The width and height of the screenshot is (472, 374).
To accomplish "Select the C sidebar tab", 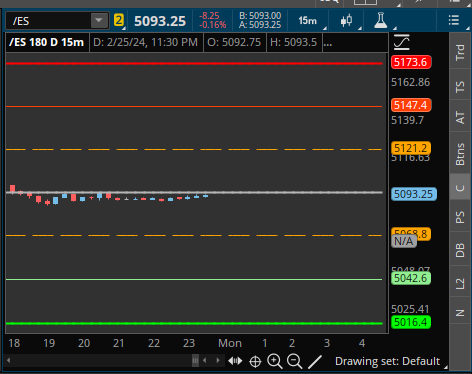I will coord(460,188).
